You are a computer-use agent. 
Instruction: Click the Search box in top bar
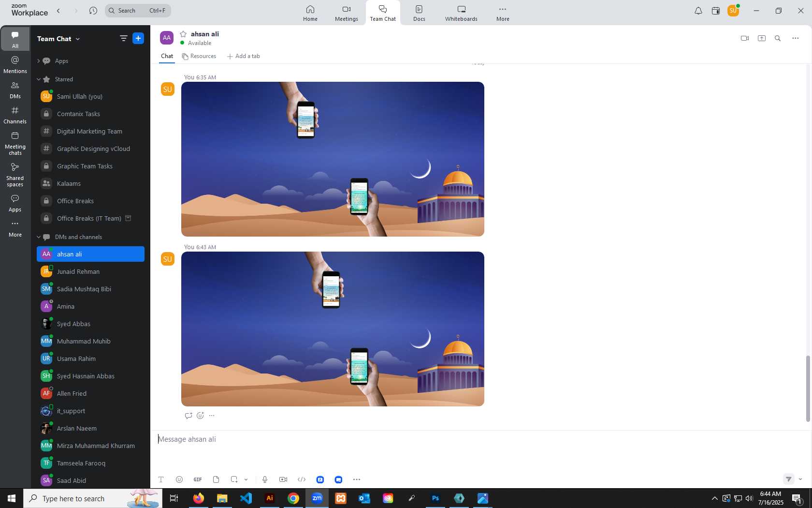click(x=138, y=11)
